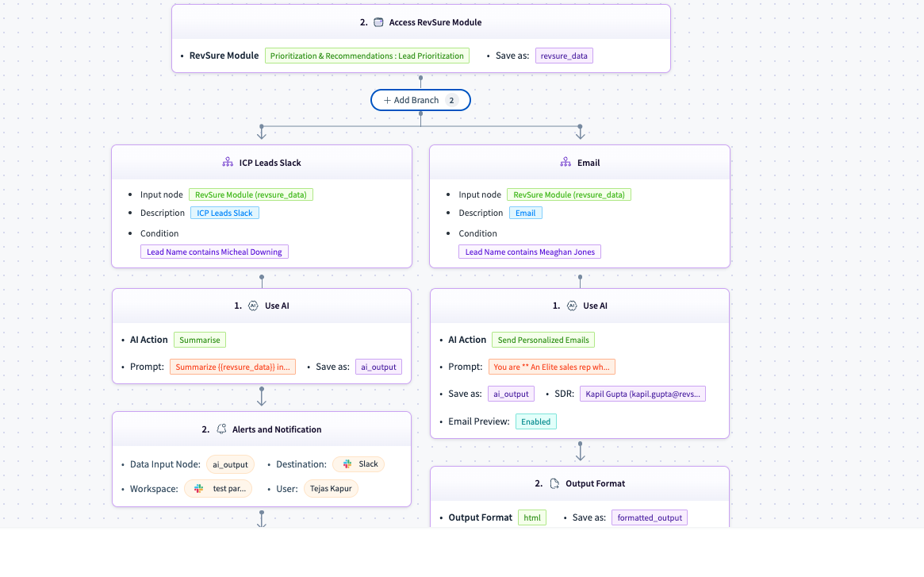Click the Slack logo in Destination chip
Screen dimensions: 924x577
coord(347,464)
